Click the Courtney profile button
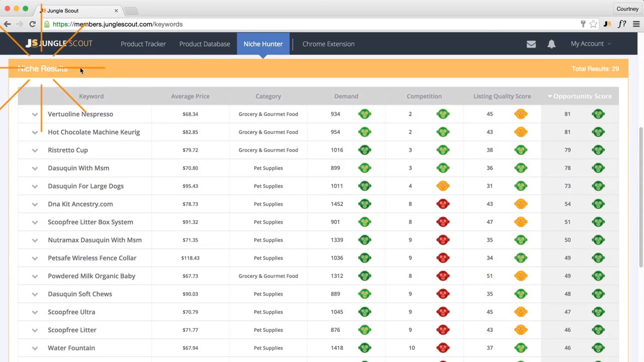 pyautogui.click(x=627, y=9)
